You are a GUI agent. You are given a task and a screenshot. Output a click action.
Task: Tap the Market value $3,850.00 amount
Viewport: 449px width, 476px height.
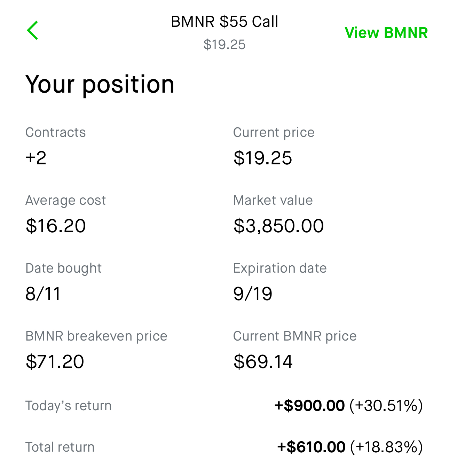(x=278, y=226)
